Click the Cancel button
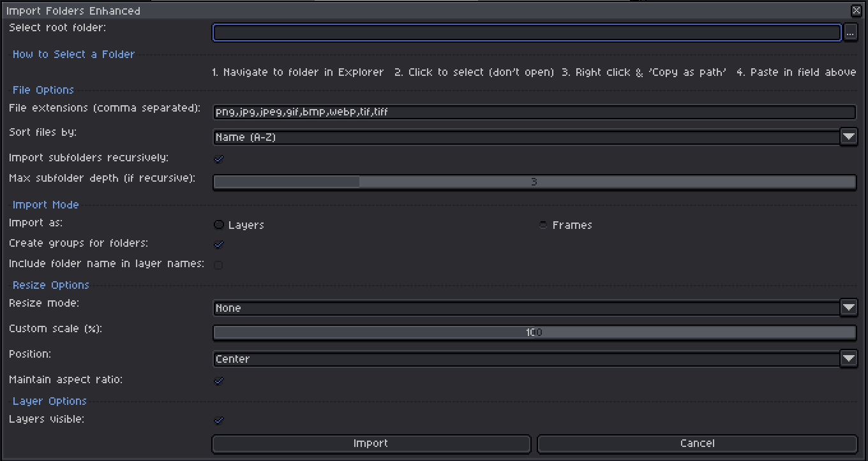This screenshot has height=461, width=868. (x=697, y=444)
